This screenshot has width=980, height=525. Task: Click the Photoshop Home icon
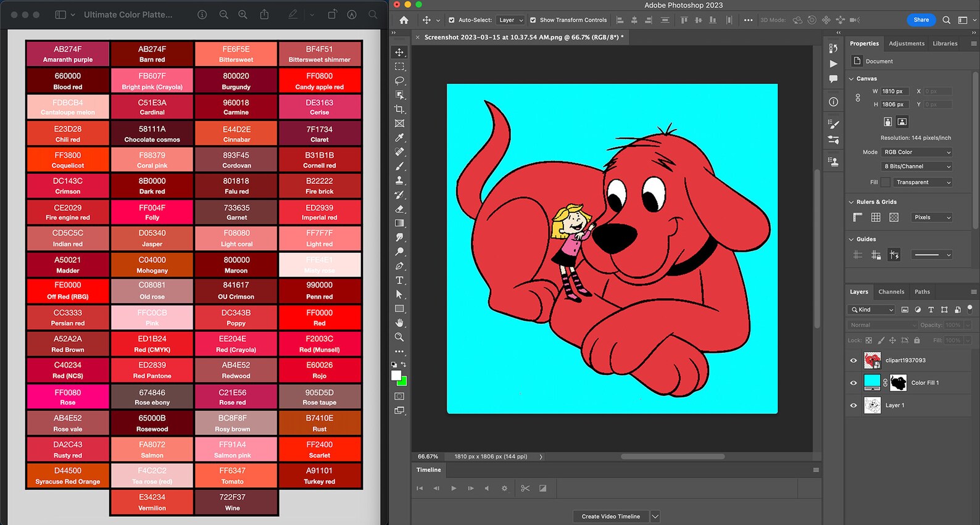tap(404, 20)
